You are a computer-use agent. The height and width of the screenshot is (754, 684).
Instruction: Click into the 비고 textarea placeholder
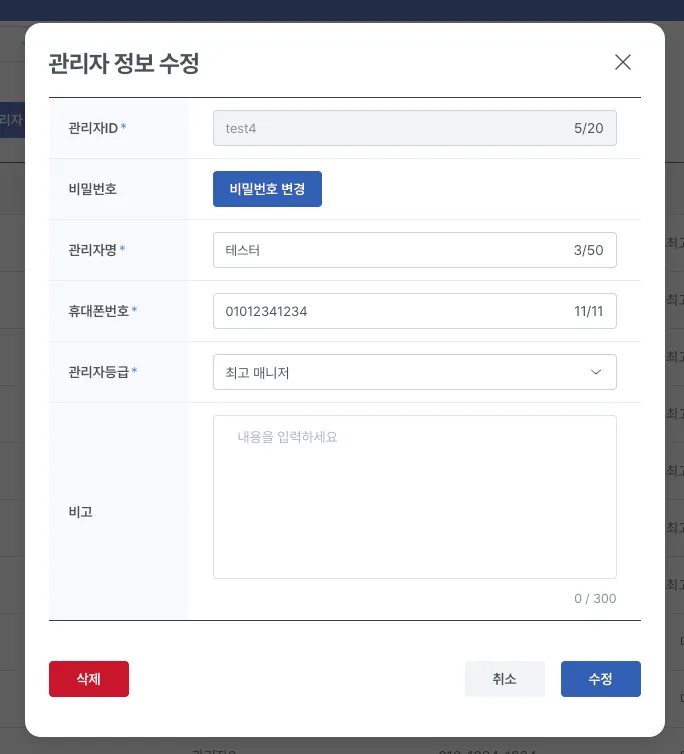coord(414,496)
